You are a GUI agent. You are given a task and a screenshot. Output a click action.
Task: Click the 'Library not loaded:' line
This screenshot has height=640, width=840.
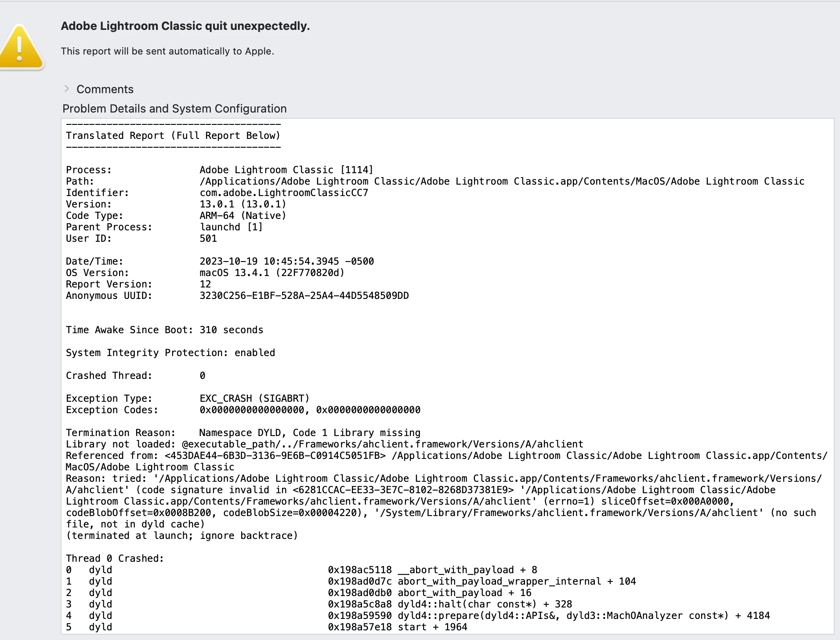(325, 444)
